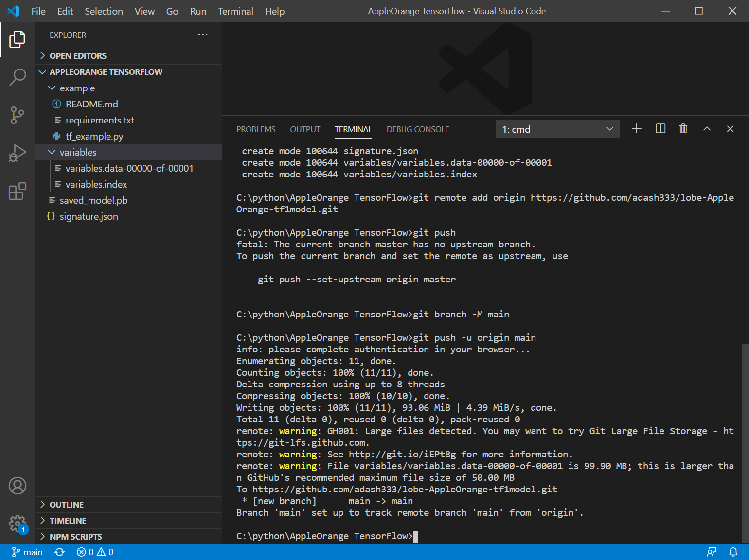
Task: Split the terminal panel
Action: pos(660,129)
